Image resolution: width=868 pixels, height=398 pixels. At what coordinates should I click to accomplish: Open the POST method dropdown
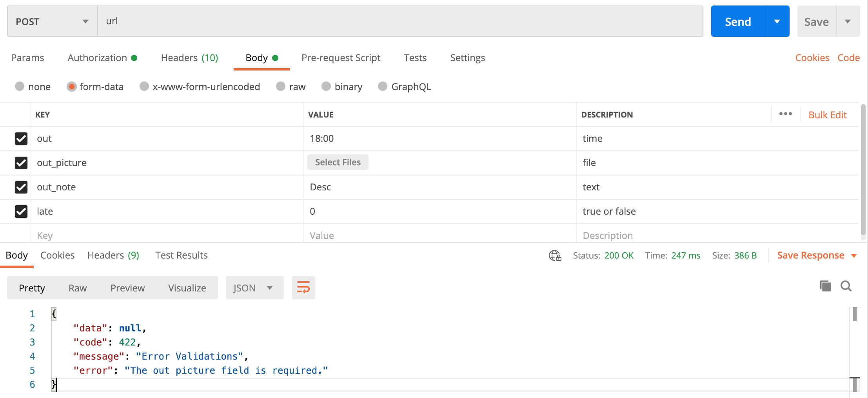pos(52,22)
